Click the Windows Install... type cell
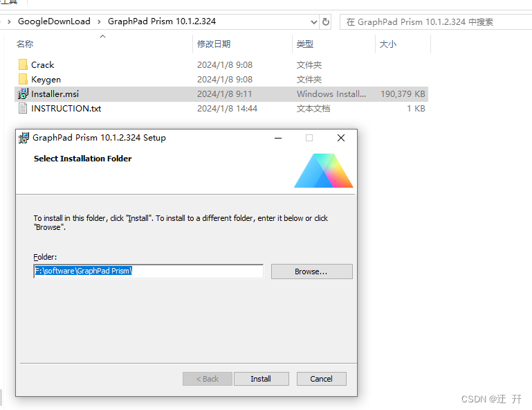Screen dimensions: 532x410 (x=331, y=93)
